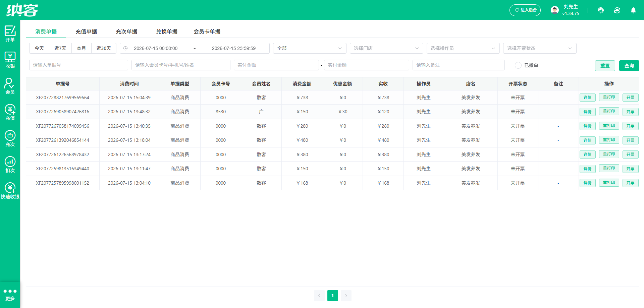
Task: Select 近30天 quick date filter
Action: tap(104, 48)
